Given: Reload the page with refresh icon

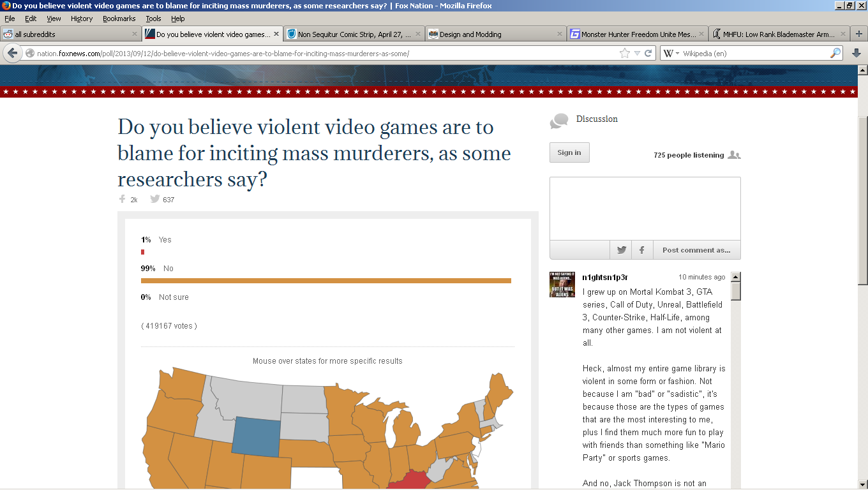Looking at the screenshot, I should 648,54.
